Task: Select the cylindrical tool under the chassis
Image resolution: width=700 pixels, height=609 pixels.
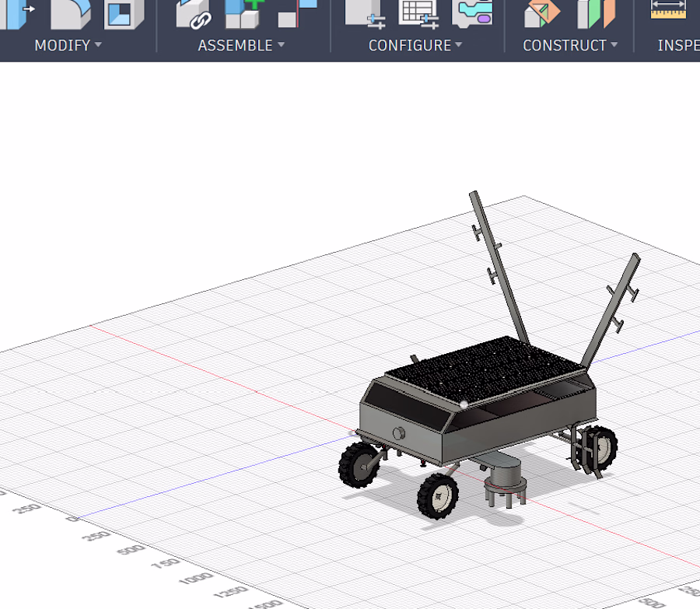Action: (x=505, y=483)
